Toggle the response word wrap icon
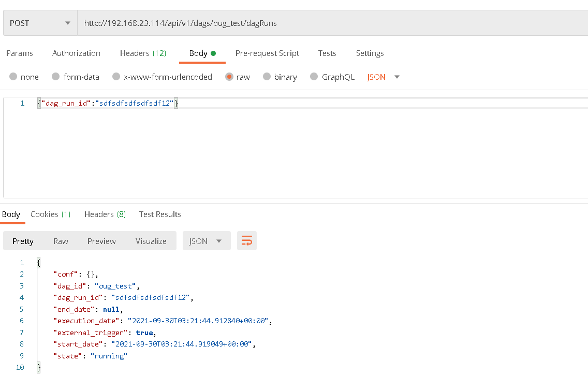This screenshot has height=375, width=588. pos(247,241)
